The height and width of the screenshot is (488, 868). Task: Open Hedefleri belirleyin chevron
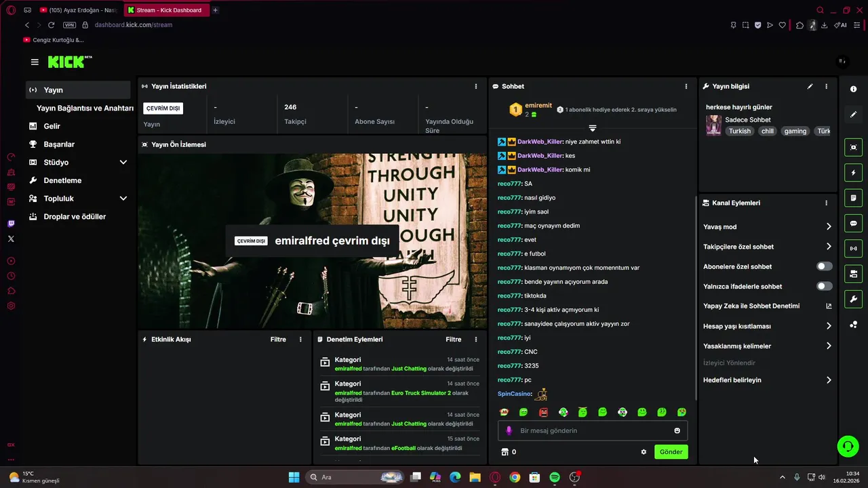(829, 380)
